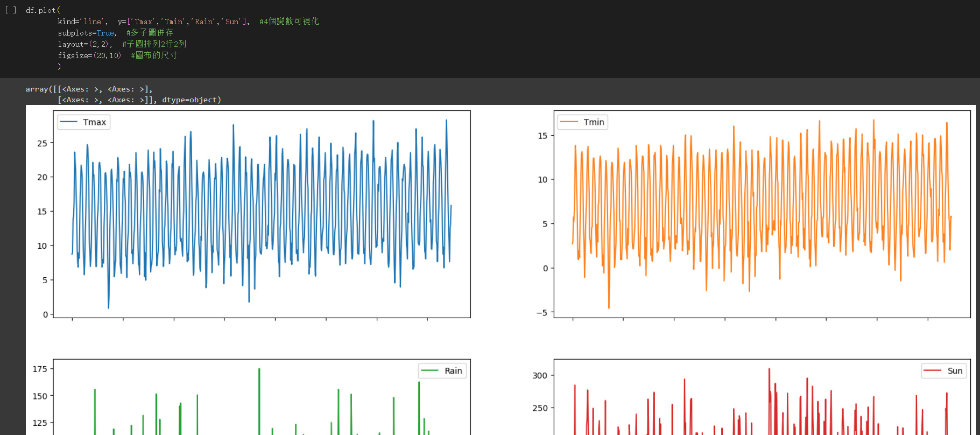Image resolution: width=980 pixels, height=435 pixels.
Task: Click the 15 tick label on Tmin chart
Action: coord(542,136)
